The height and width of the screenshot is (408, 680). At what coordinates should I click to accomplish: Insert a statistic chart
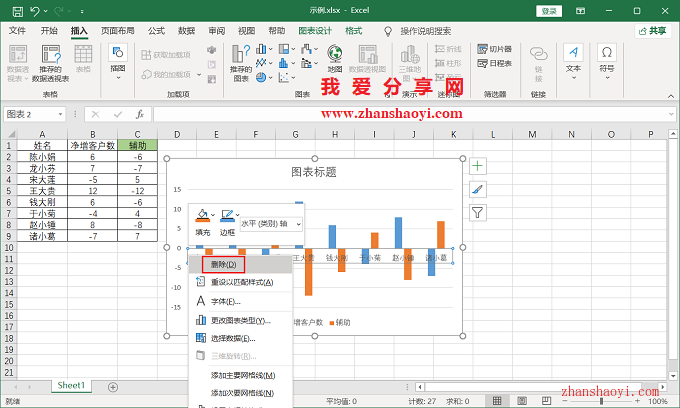(284, 63)
